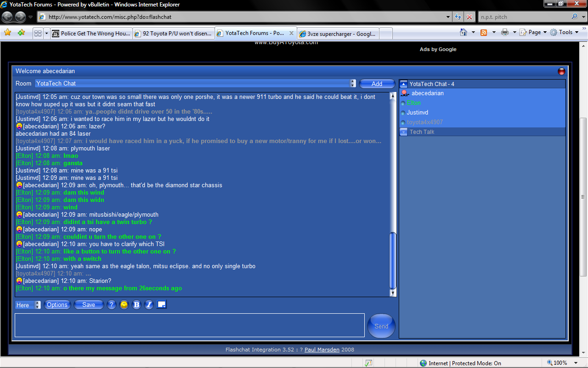Open the feeds dropdown arrow

(494, 32)
